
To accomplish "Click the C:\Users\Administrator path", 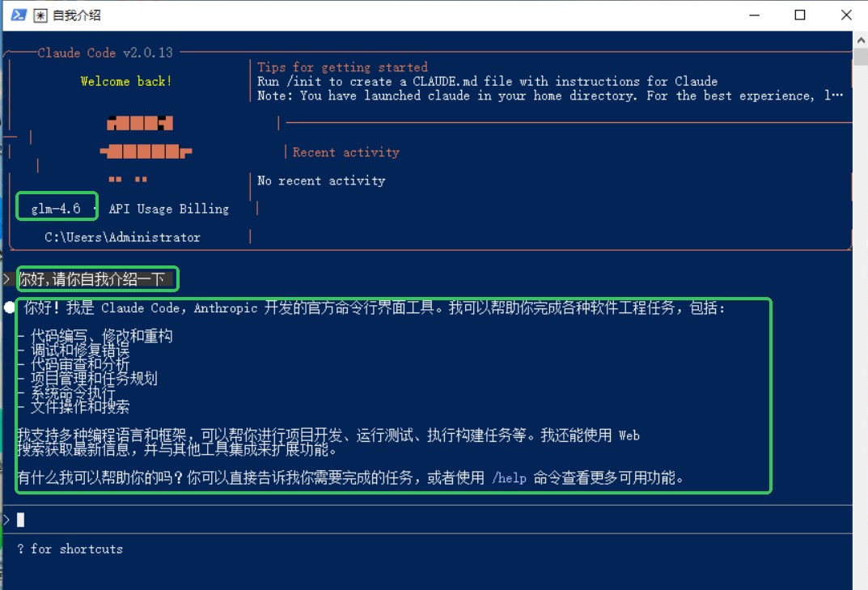I will pyautogui.click(x=122, y=237).
